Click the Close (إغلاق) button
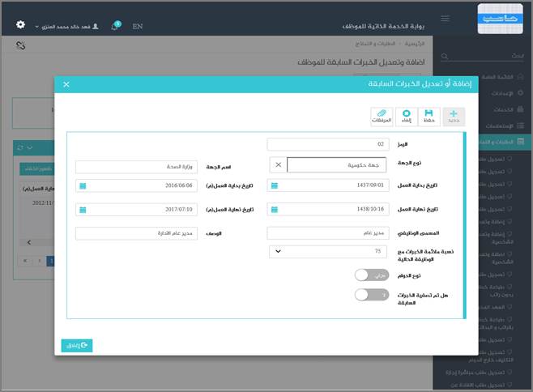Viewport: 533px width, 392px height. (77, 345)
